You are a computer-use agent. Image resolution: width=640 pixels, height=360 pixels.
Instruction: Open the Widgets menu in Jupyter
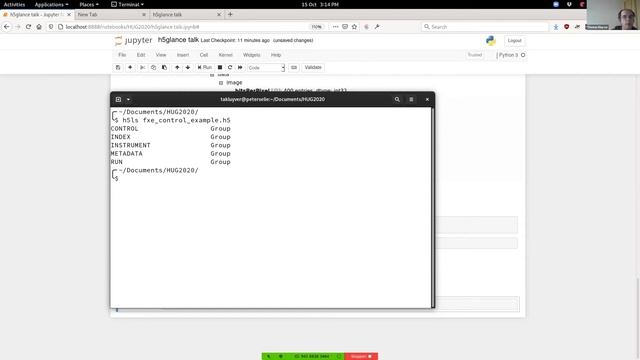(251, 55)
